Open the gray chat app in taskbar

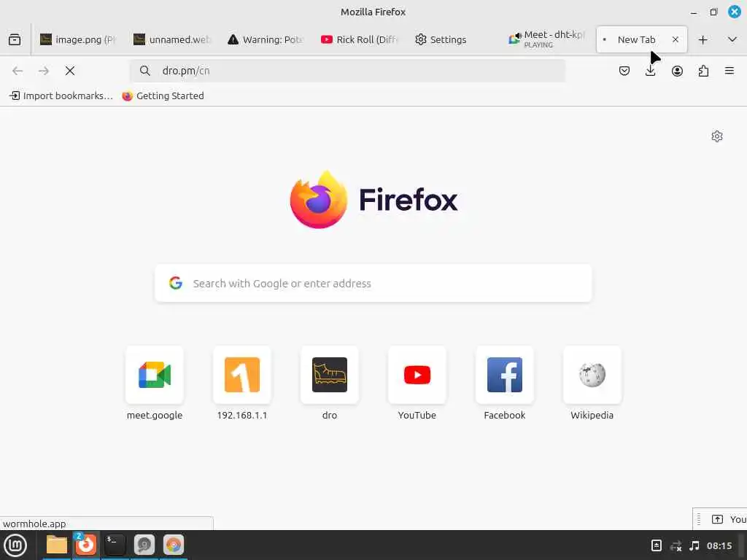144,545
